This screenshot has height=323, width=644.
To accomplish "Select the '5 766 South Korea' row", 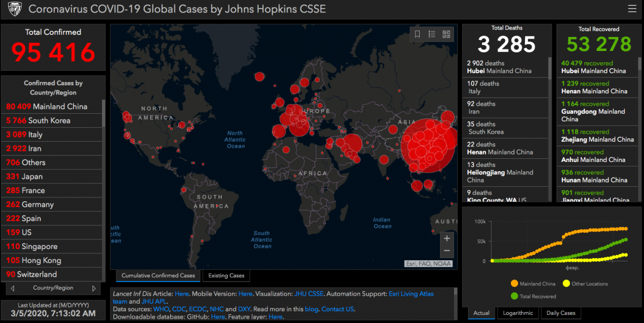I will (52, 120).
